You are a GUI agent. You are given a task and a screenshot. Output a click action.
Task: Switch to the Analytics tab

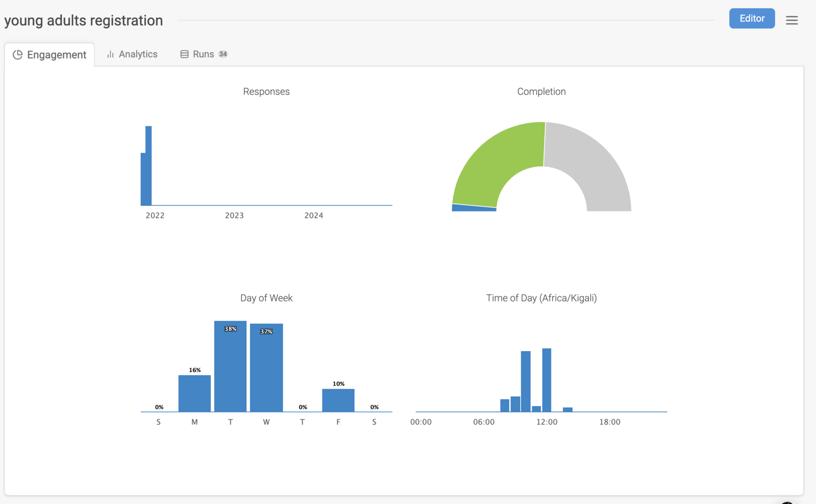pyautogui.click(x=132, y=54)
